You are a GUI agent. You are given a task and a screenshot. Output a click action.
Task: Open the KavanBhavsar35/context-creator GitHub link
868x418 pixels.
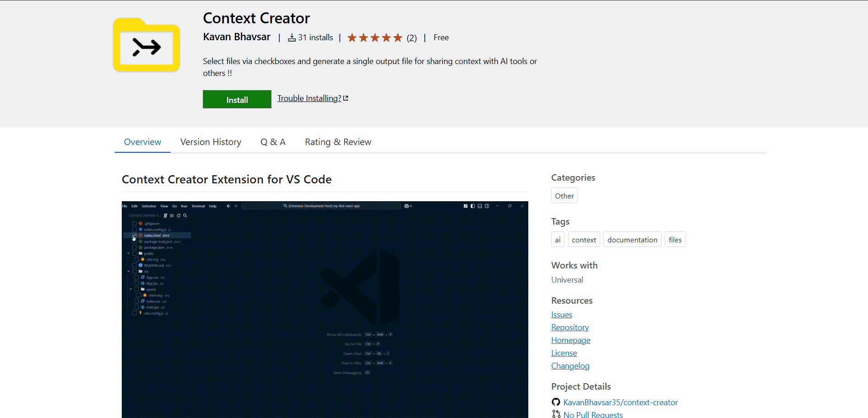coord(621,402)
